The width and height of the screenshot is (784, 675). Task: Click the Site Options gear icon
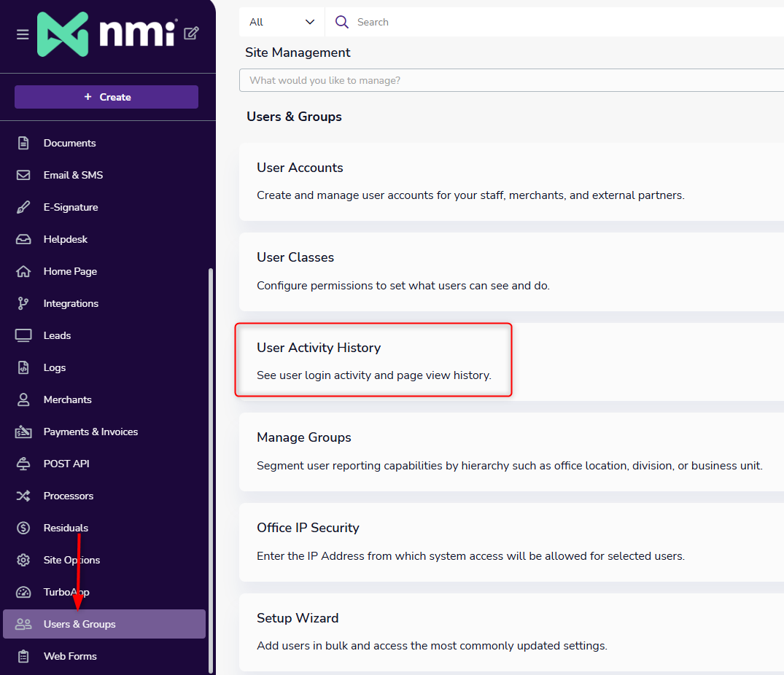point(23,560)
